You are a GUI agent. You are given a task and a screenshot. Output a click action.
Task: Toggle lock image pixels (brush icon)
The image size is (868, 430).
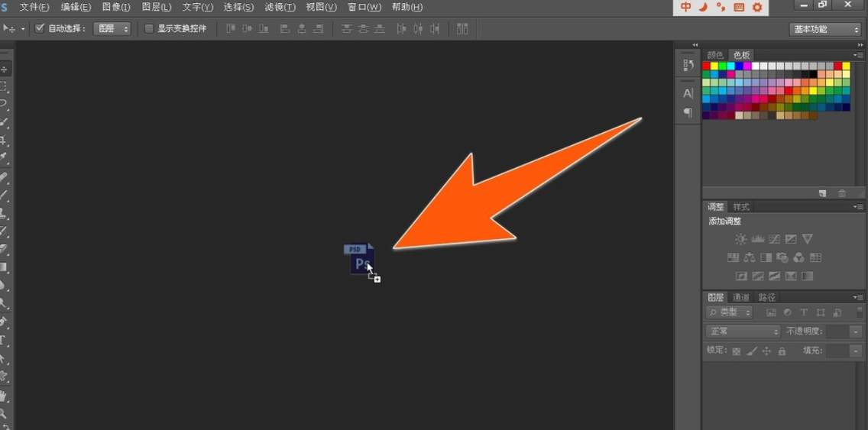coord(751,351)
